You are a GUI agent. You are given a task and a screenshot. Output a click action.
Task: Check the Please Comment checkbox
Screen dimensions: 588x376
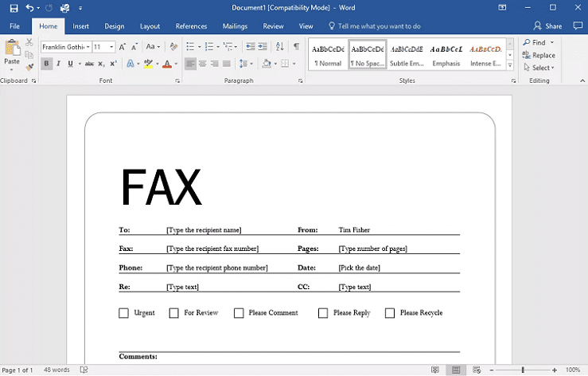point(239,313)
